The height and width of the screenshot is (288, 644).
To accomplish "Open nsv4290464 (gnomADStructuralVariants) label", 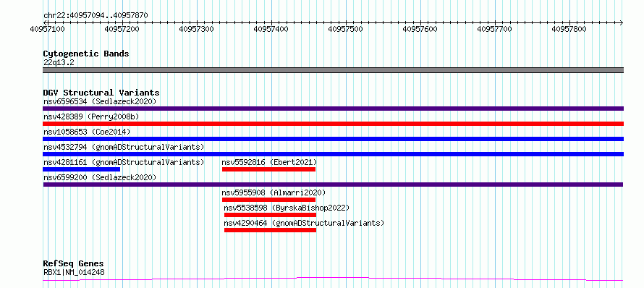I will click(304, 223).
